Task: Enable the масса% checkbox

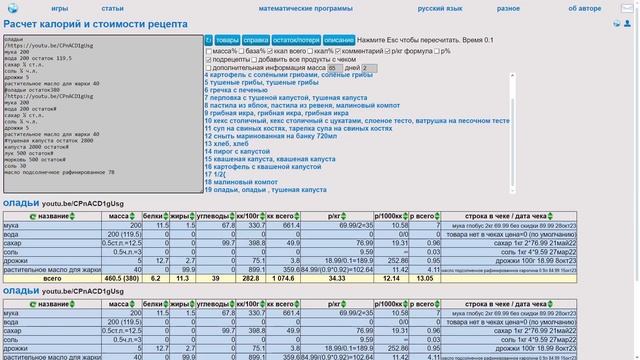Action: tap(209, 51)
